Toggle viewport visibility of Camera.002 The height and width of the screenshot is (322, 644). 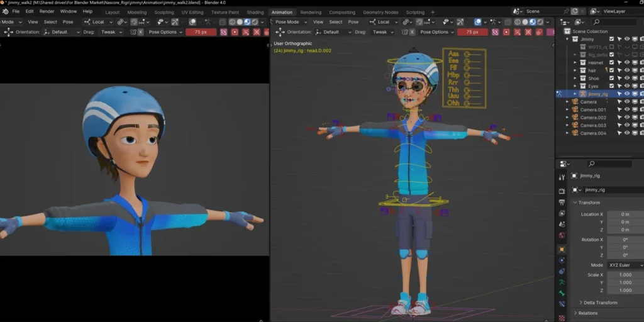coord(627,118)
